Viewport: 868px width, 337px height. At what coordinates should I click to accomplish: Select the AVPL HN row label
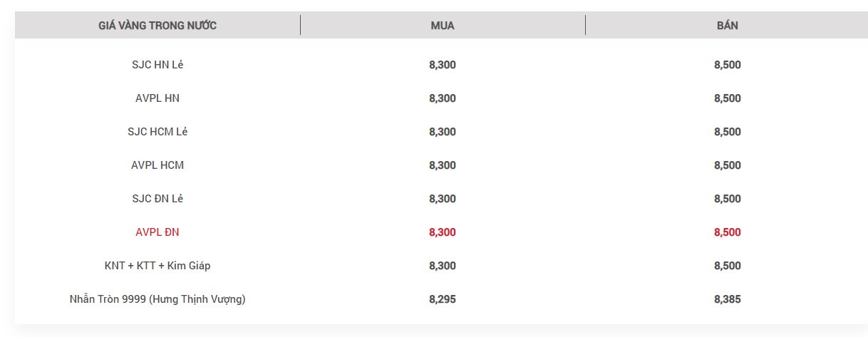pos(157,98)
